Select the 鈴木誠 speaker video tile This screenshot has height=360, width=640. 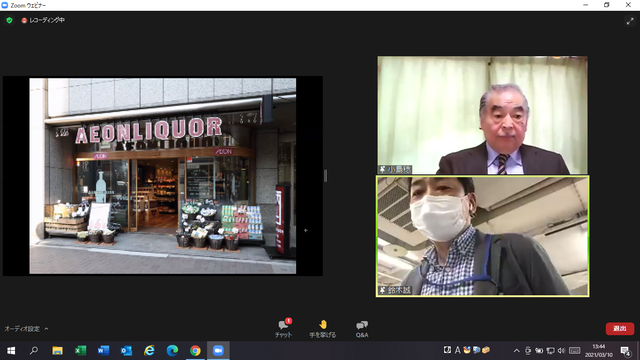point(482,236)
